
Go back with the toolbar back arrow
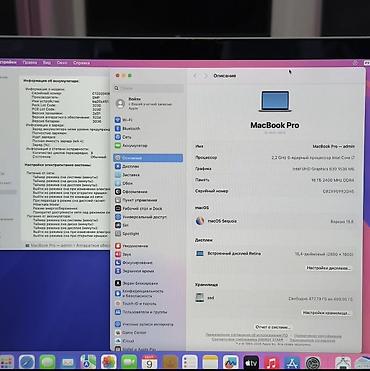click(x=196, y=76)
